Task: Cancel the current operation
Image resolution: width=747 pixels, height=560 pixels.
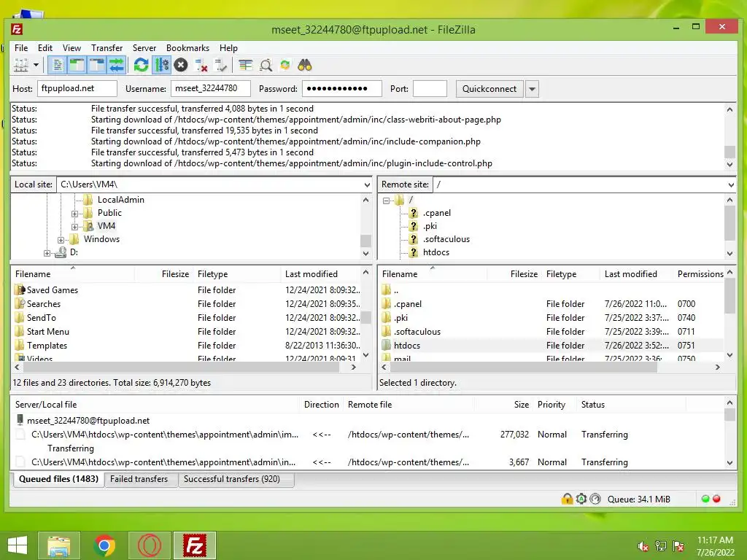Action: (x=181, y=65)
